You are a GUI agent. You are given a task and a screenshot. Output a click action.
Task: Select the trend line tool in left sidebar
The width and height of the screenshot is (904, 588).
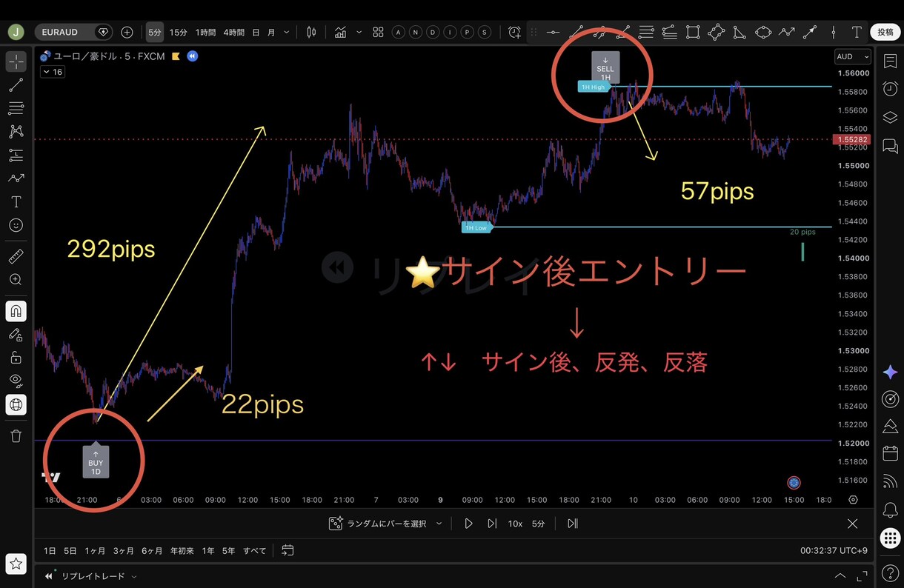(16, 85)
